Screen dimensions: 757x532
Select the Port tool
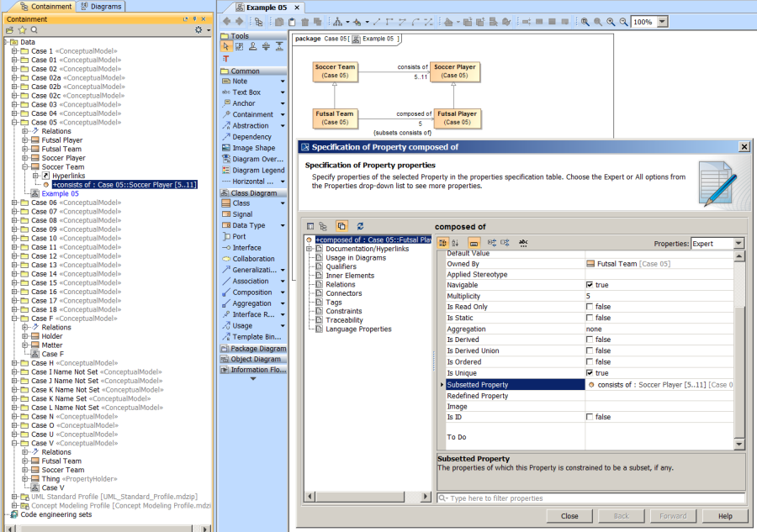pos(236,236)
